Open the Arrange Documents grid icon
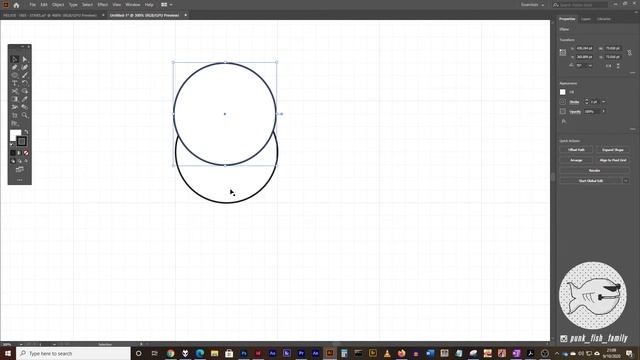640x360 pixels. (164, 5)
